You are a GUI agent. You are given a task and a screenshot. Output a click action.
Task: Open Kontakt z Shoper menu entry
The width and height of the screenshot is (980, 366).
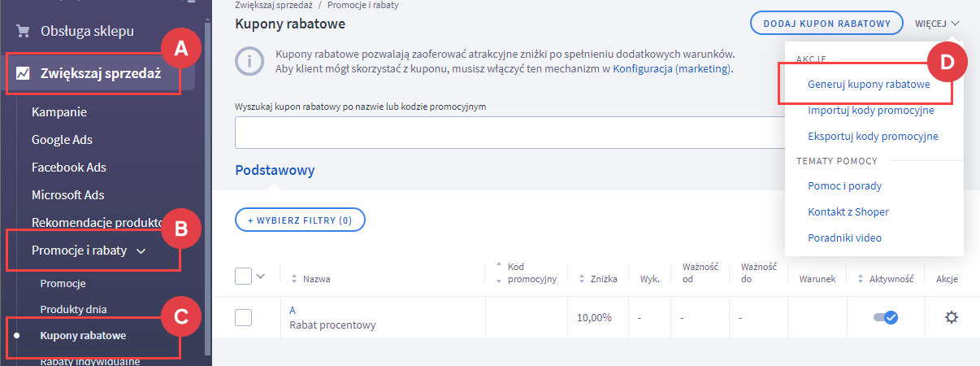[x=848, y=212]
